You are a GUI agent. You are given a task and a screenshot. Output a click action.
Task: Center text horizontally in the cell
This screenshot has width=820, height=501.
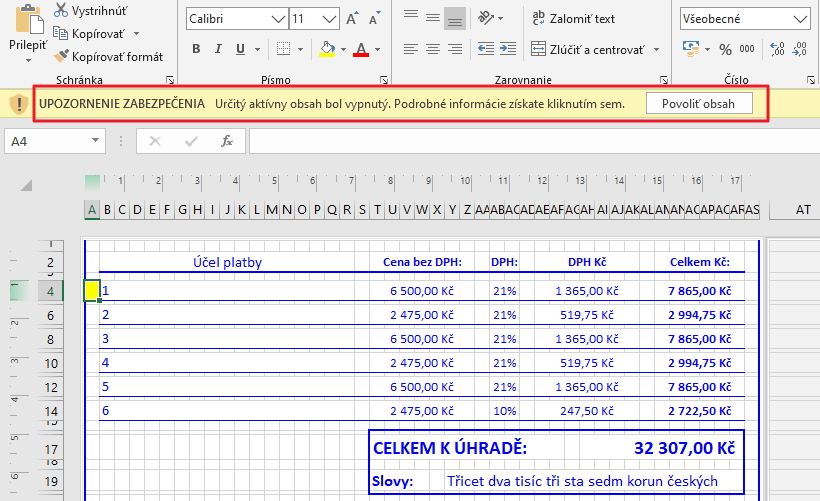click(x=432, y=49)
